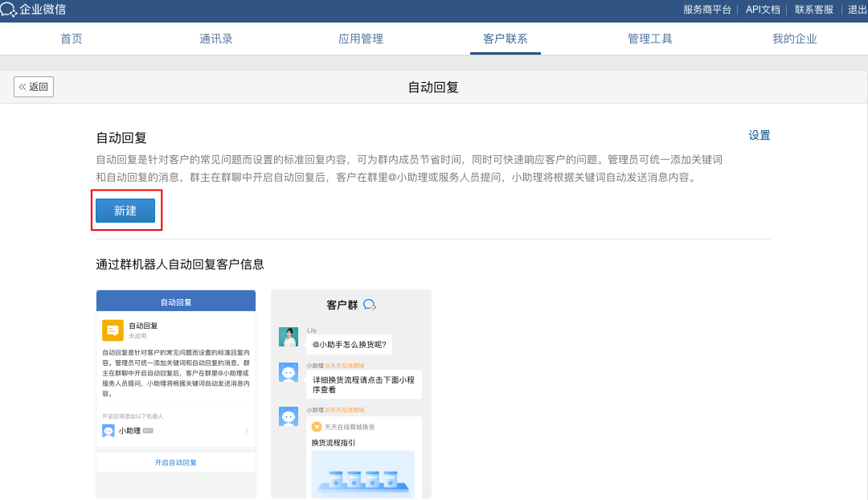Click the first 小助理 robot avatar in chat
868x500 pixels.
[x=289, y=372]
